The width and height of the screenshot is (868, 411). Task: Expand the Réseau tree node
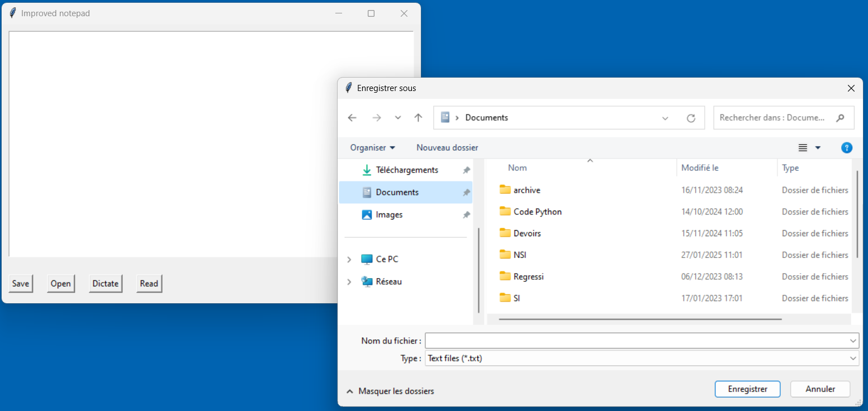click(x=349, y=282)
